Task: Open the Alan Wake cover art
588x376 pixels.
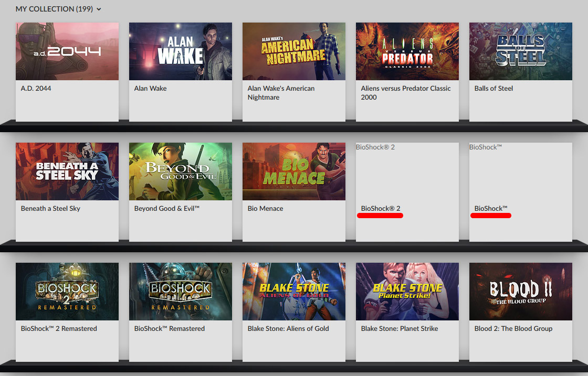Action: pos(181,51)
